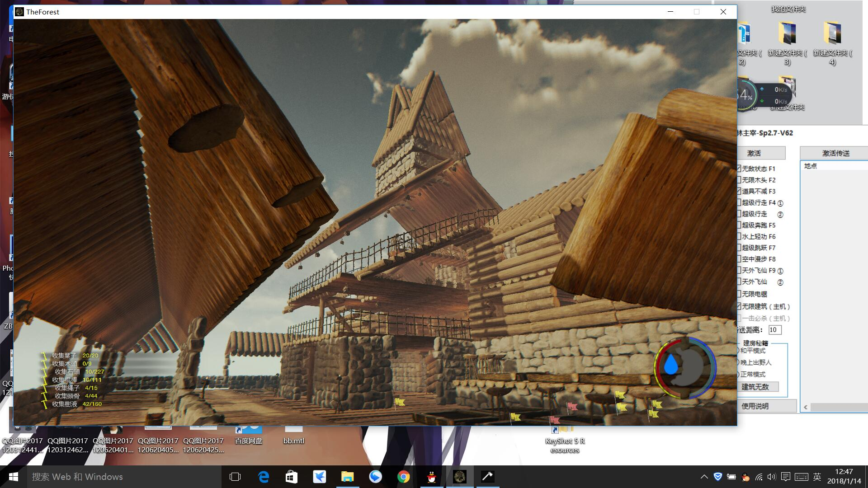The height and width of the screenshot is (488, 868).
Task: Select the KeyShot 5 Resources shortcut
Action: tap(565, 440)
